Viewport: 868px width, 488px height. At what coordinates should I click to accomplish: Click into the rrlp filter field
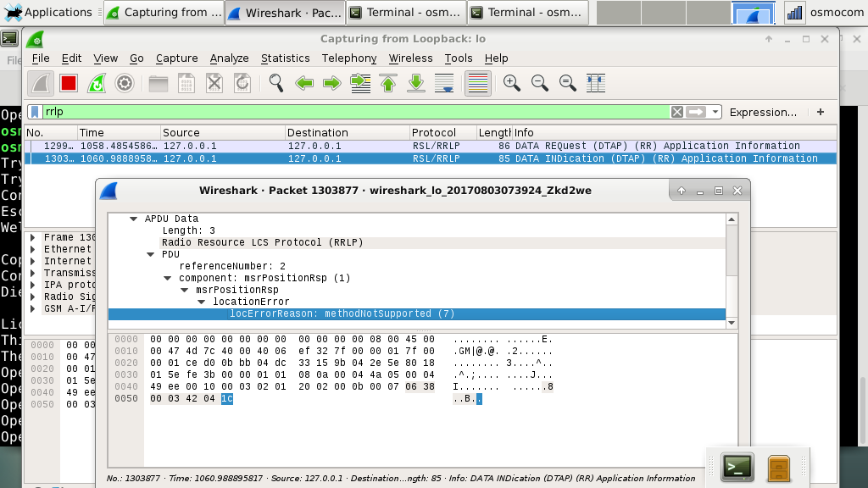[354, 112]
